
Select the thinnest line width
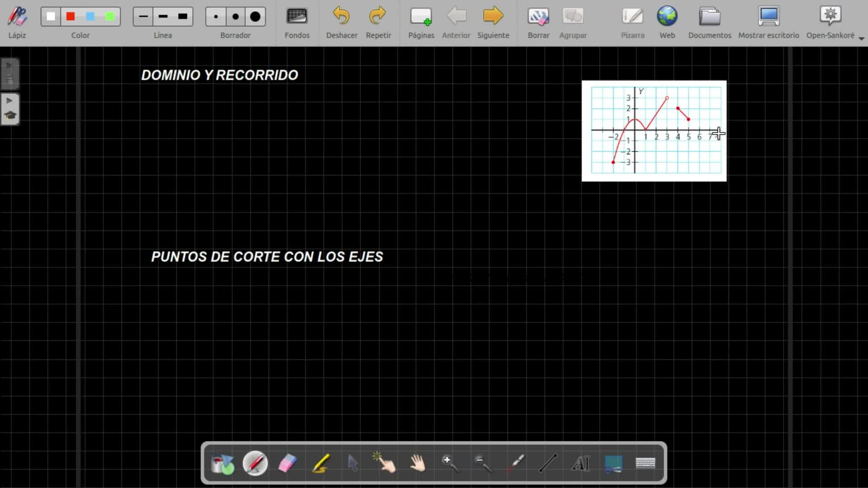tap(143, 17)
